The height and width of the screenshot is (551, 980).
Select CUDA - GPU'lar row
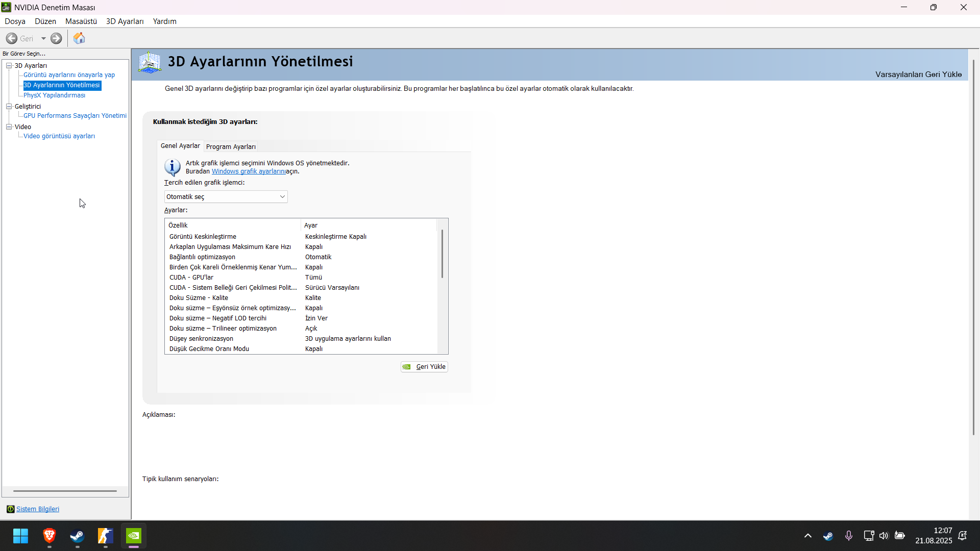tap(302, 278)
